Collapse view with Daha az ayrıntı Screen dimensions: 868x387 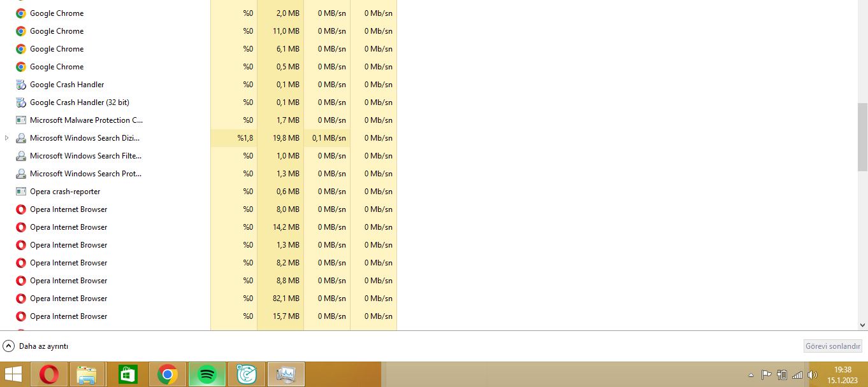[36, 346]
